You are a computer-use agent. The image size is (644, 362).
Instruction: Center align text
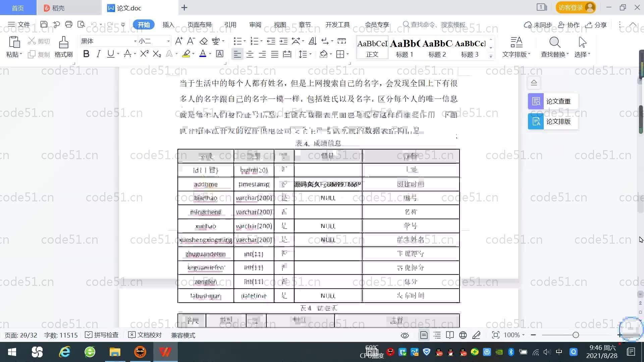250,54
